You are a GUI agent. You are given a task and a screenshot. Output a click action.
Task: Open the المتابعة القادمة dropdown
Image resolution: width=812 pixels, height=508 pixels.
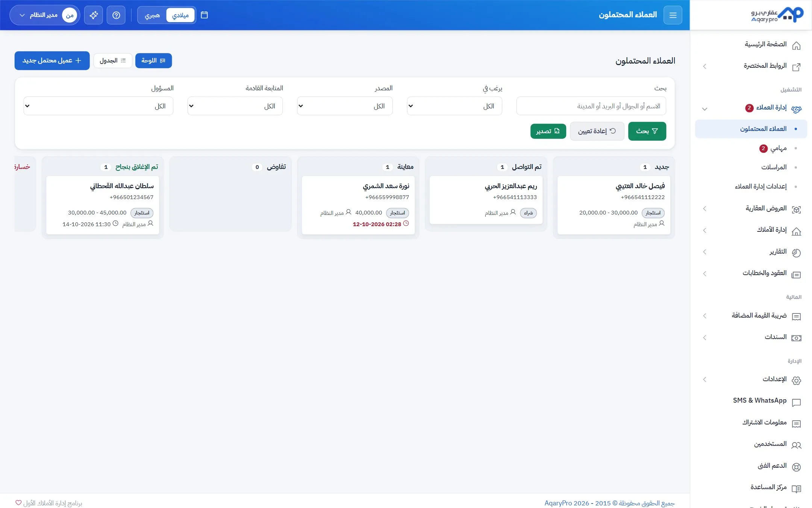[235, 106]
